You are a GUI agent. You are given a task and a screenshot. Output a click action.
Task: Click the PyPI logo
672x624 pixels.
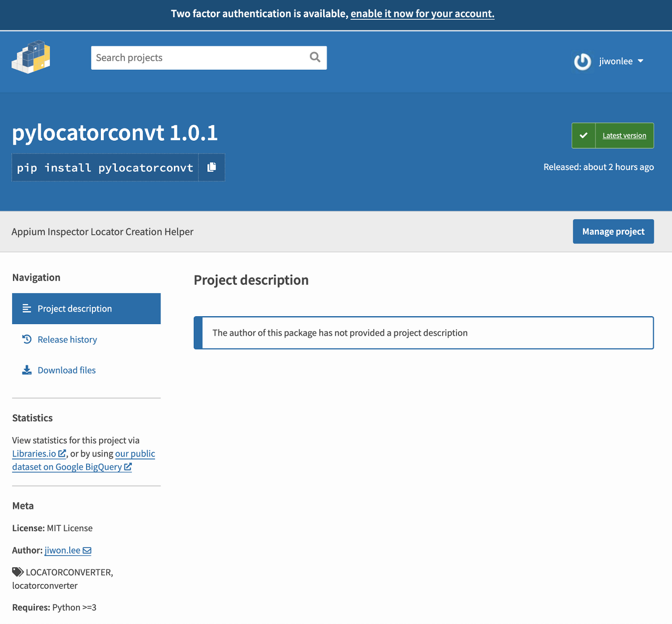tap(31, 57)
